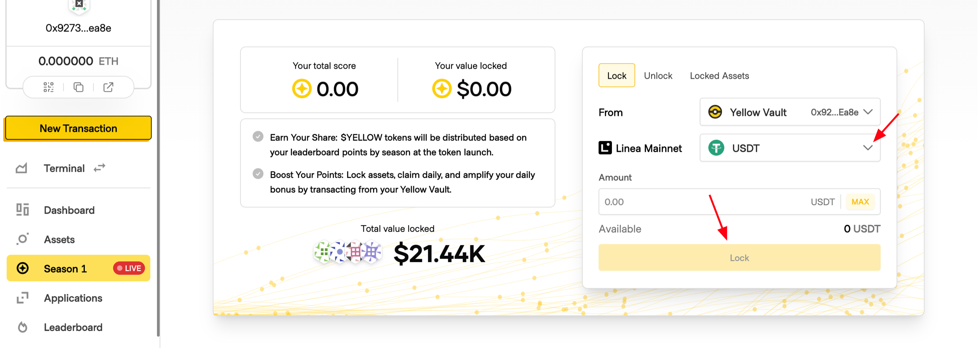Switch to the Unlock tab
The height and width of the screenshot is (348, 980).
658,76
